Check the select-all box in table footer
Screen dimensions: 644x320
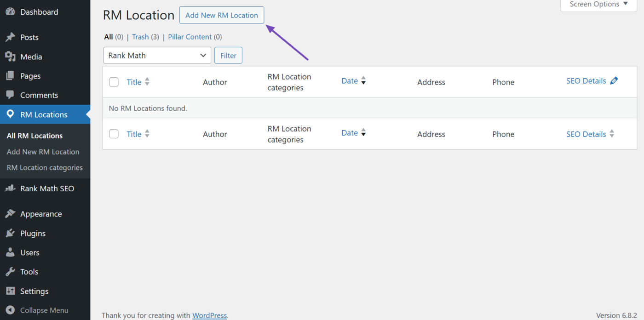[x=114, y=134]
